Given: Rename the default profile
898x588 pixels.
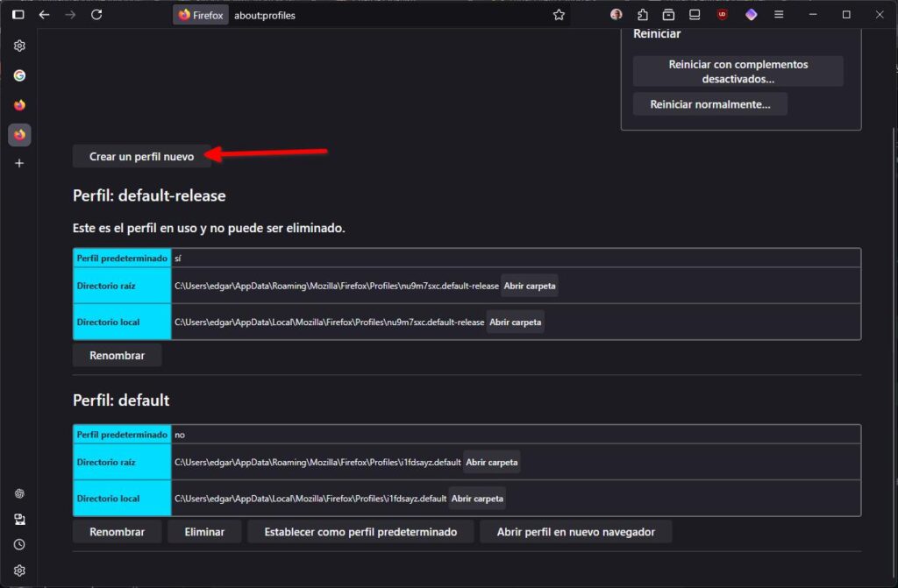Looking at the screenshot, I should click(117, 532).
